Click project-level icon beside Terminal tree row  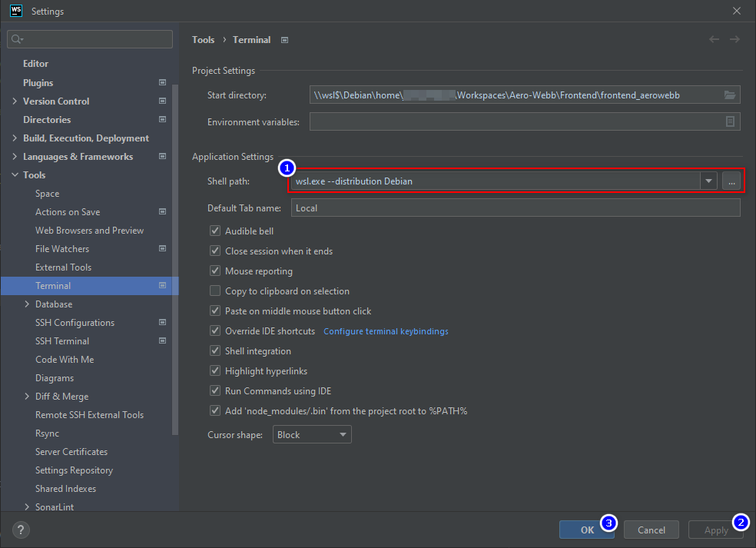tap(162, 286)
